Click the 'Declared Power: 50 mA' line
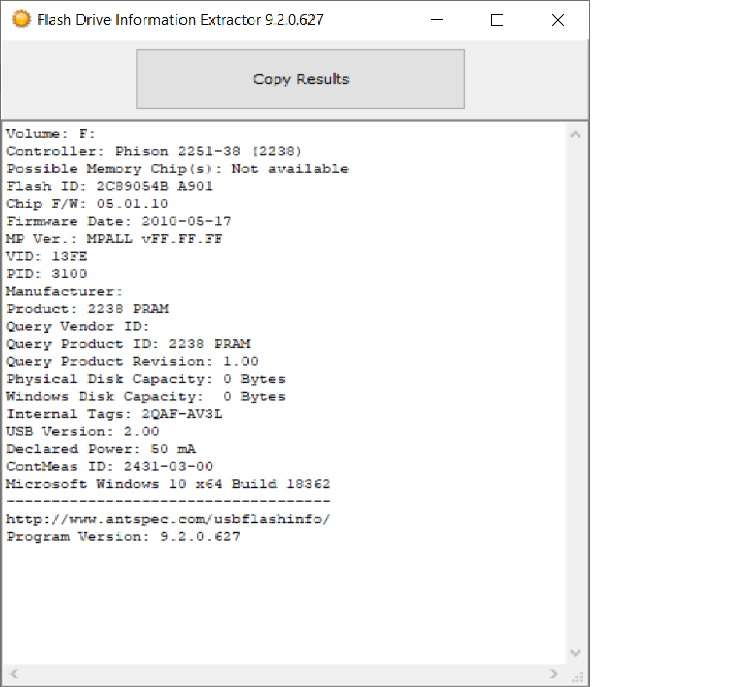The width and height of the screenshot is (754, 687). [101, 449]
